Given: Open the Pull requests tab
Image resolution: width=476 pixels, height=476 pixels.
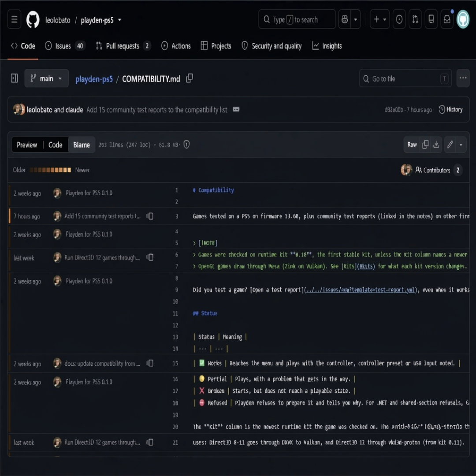Looking at the screenshot, I should point(123,46).
